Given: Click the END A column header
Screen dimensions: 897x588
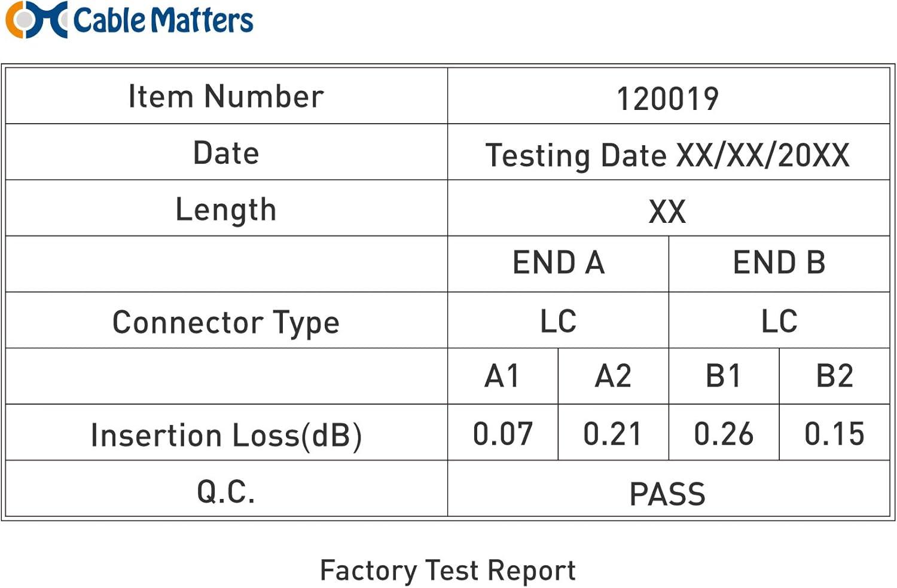Looking at the screenshot, I should tap(559, 263).
